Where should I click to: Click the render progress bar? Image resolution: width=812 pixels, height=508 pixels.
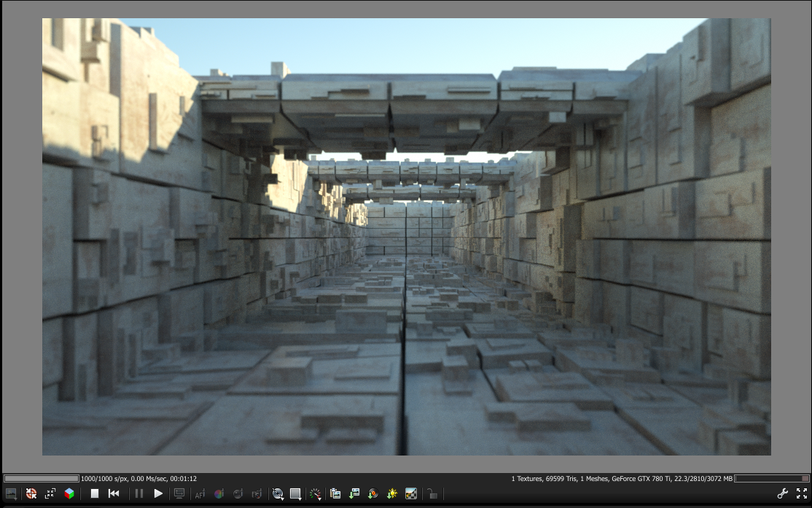pyautogui.click(x=41, y=479)
